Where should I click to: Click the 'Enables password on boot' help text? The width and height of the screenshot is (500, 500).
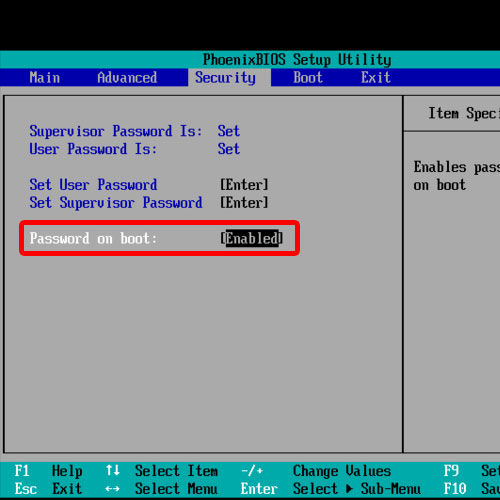click(457, 176)
